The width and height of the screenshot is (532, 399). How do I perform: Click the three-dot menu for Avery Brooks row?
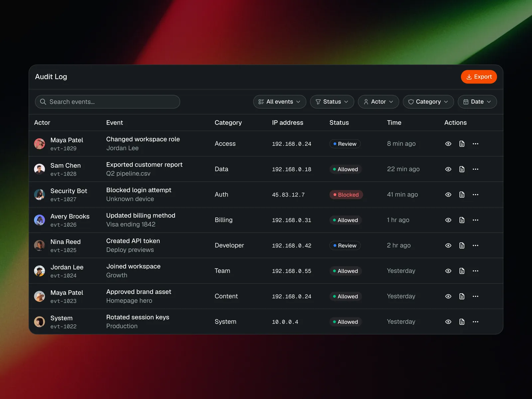point(475,220)
